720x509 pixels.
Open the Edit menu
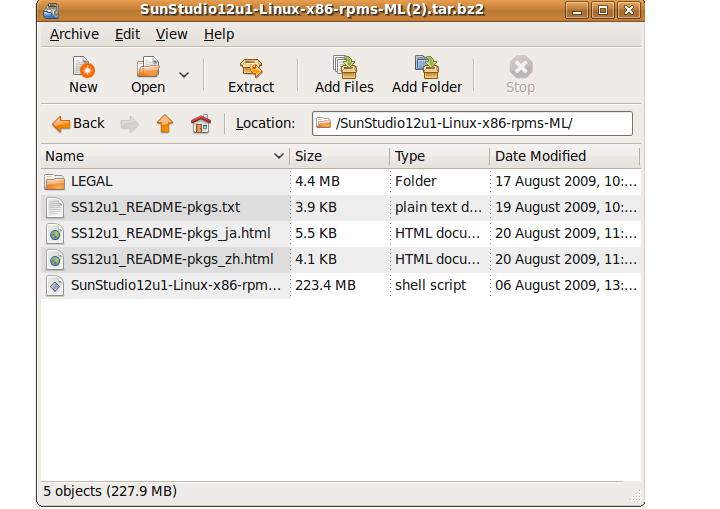pyautogui.click(x=127, y=34)
